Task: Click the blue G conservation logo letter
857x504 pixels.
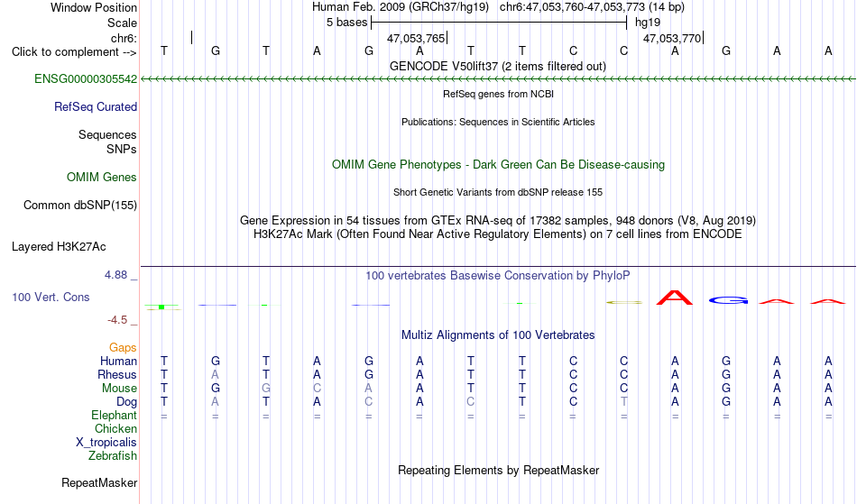Action: tap(728, 300)
